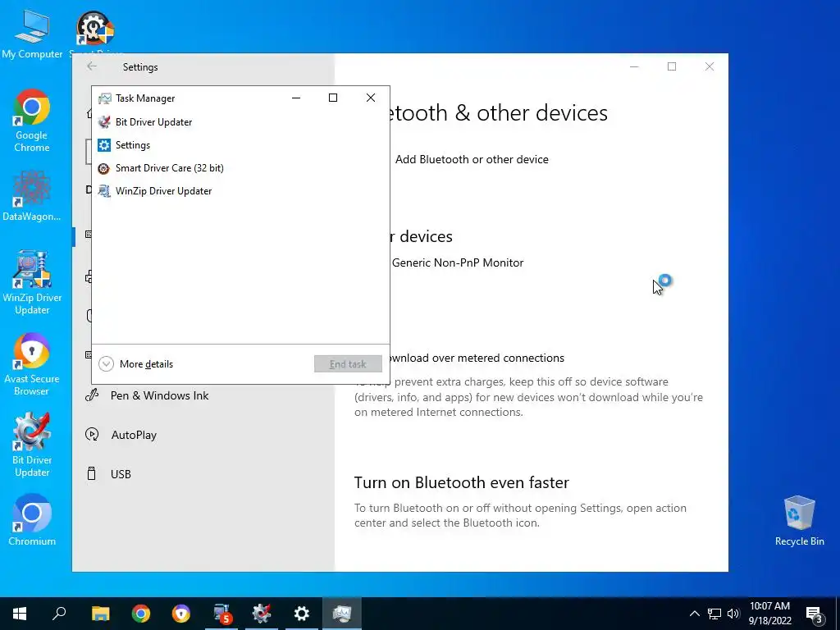Click Task Manager icon on taskbar

[x=342, y=614]
